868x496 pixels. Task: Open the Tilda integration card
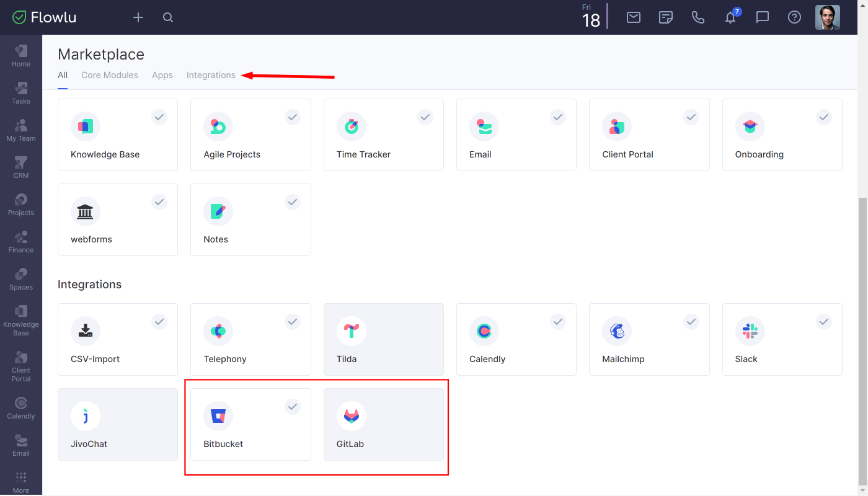click(384, 339)
